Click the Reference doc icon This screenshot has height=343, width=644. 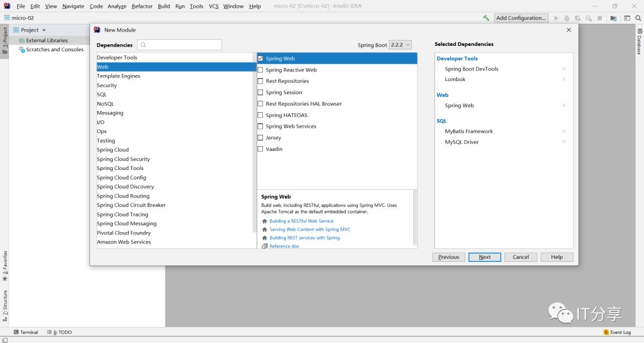[265, 246]
